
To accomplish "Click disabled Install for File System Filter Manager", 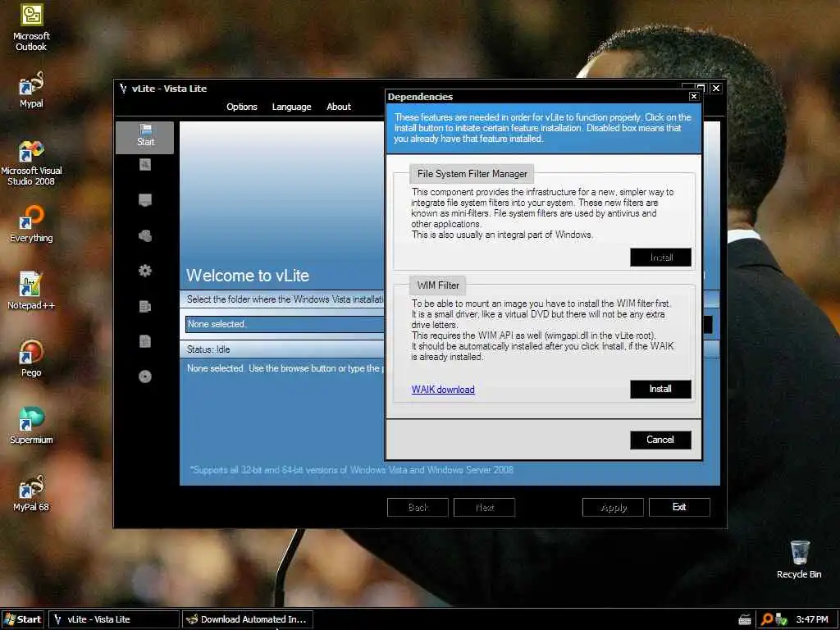I will [x=660, y=257].
